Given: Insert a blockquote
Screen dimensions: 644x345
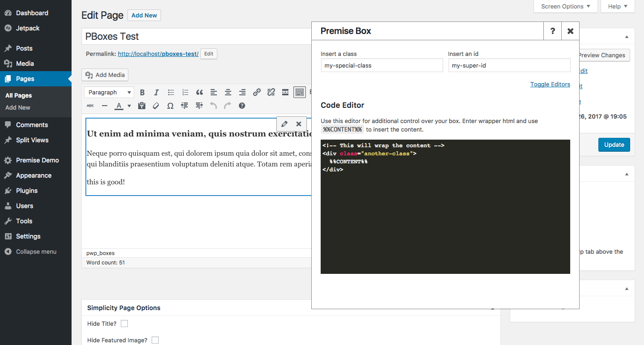Looking at the screenshot, I should click(x=199, y=92).
